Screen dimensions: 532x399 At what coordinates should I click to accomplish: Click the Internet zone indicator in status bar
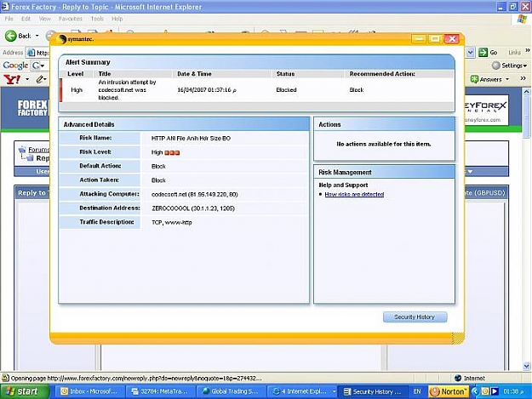(470, 378)
